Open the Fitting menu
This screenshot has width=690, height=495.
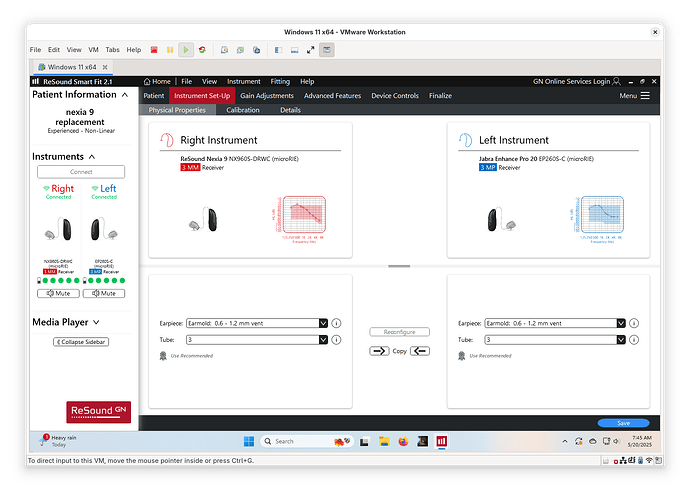tap(280, 81)
